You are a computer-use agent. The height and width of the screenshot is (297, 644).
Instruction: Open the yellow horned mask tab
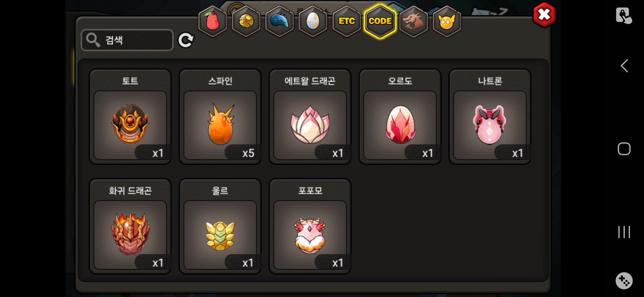(x=447, y=21)
